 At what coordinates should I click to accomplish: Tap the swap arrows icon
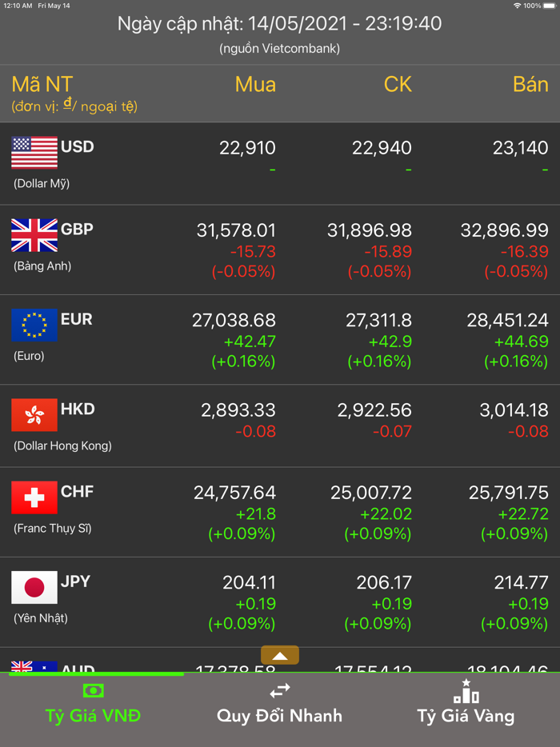pyautogui.click(x=280, y=690)
